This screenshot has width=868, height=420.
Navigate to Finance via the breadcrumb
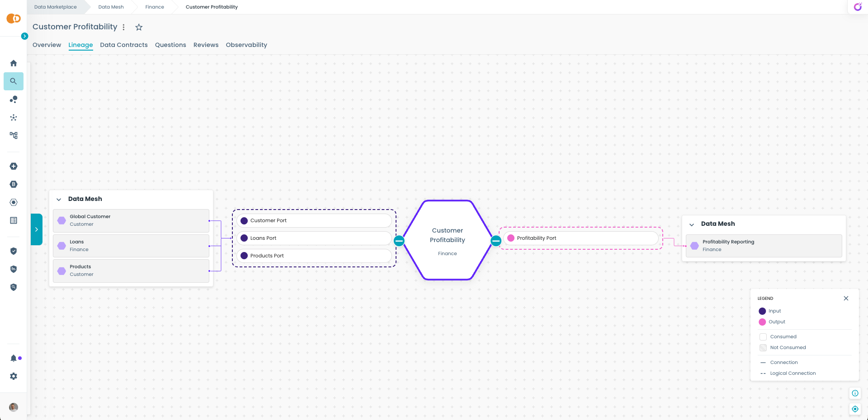(154, 7)
